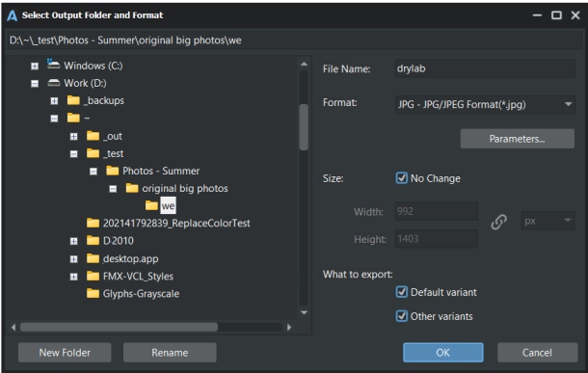Screen dimensions: 588x373
Task: Click the Rename button
Action: [x=170, y=353]
